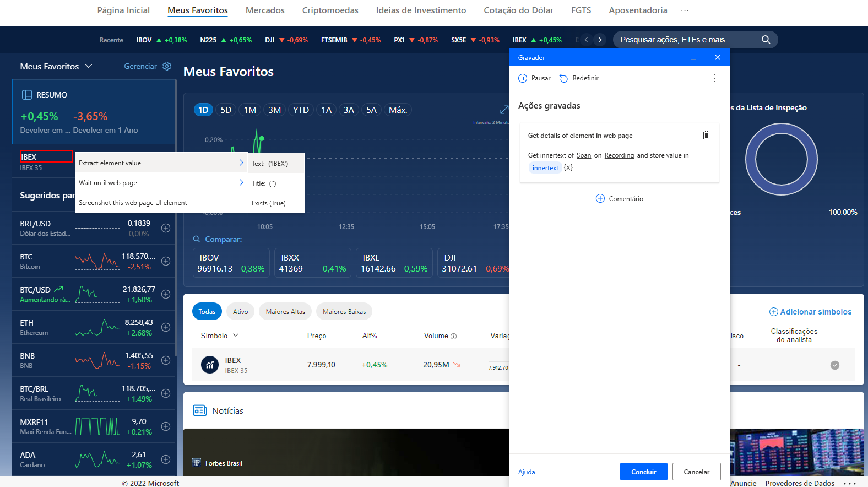
Task: Click the Notícias news icon
Action: tap(199, 410)
